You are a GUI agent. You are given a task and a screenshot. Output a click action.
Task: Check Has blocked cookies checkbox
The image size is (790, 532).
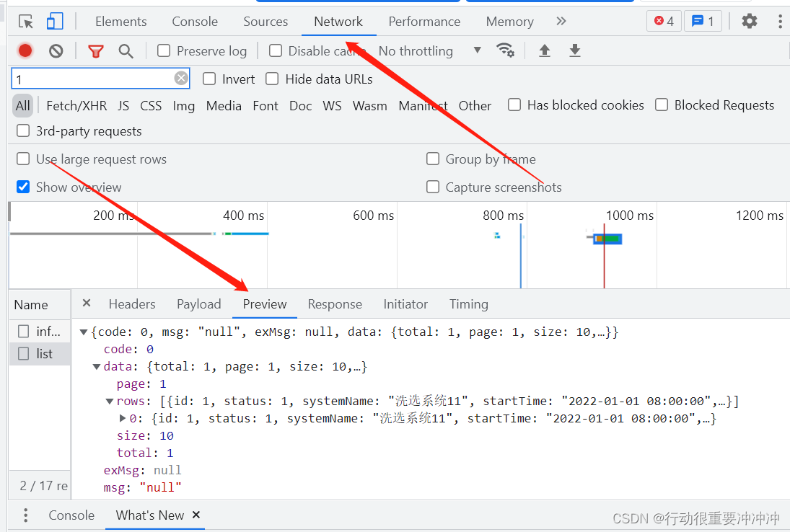click(x=514, y=105)
